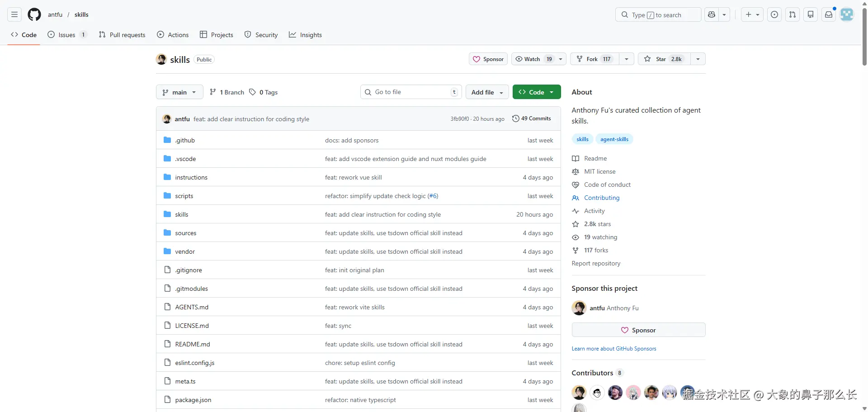Open the issues icon in the header
Image resolution: width=868 pixels, height=412 pixels.
[x=774, y=14]
